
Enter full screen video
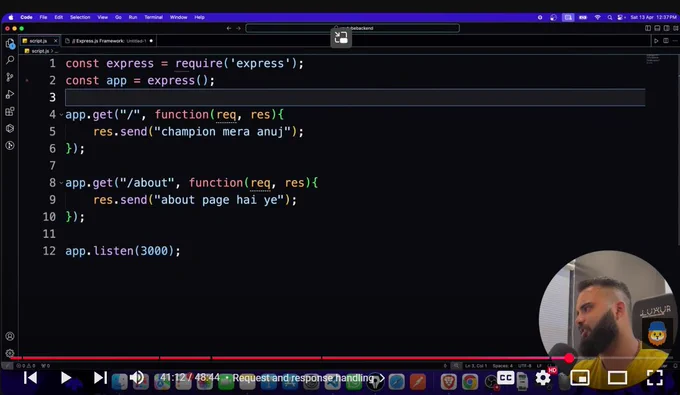(x=655, y=378)
